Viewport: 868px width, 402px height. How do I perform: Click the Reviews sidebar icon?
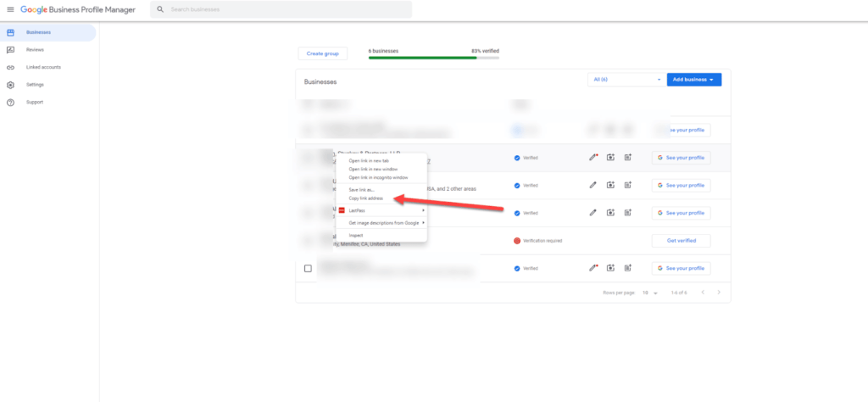pos(10,50)
